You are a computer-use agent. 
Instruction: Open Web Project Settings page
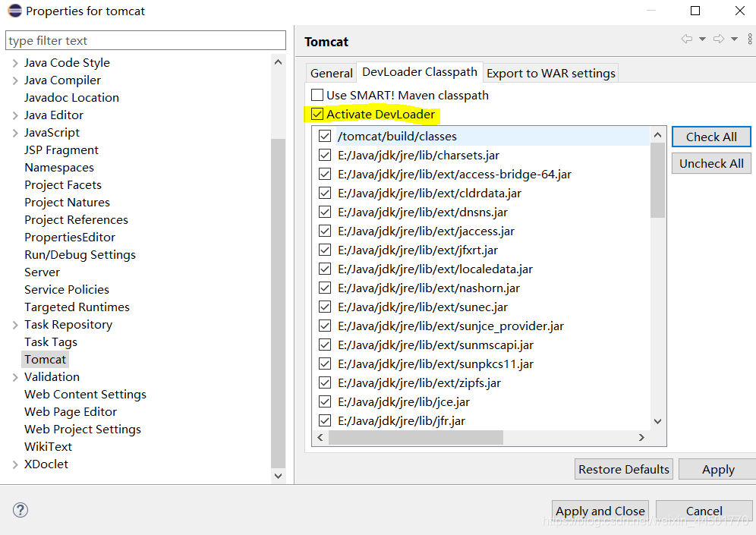(83, 430)
